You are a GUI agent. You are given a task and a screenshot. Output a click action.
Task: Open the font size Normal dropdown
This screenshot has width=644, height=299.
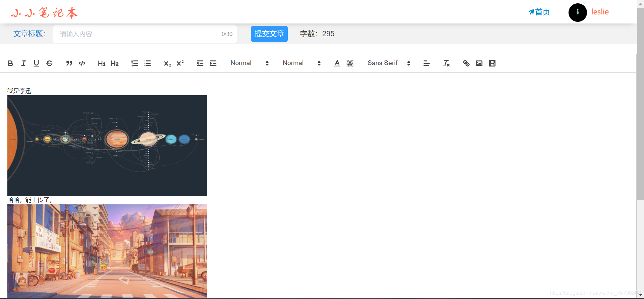pyautogui.click(x=250, y=63)
